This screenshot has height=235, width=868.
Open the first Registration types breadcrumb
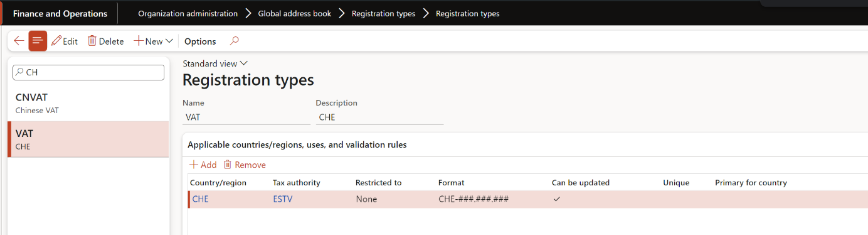click(383, 13)
